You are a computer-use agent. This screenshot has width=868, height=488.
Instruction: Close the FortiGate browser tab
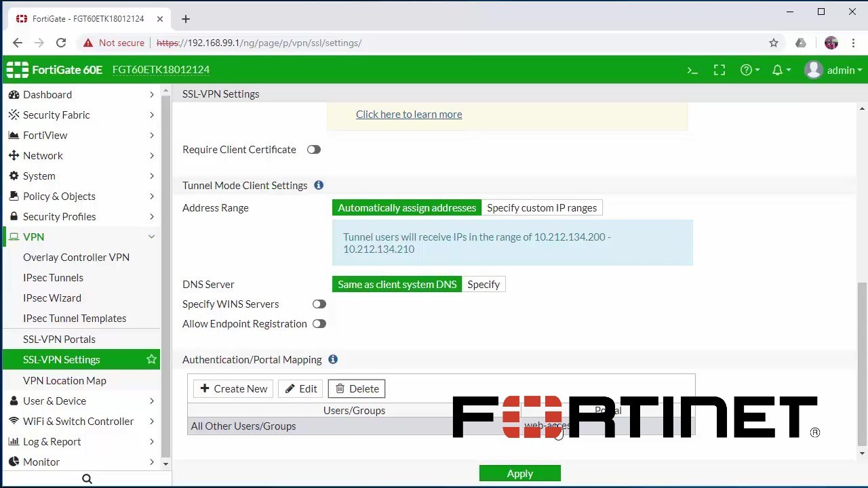click(x=160, y=19)
